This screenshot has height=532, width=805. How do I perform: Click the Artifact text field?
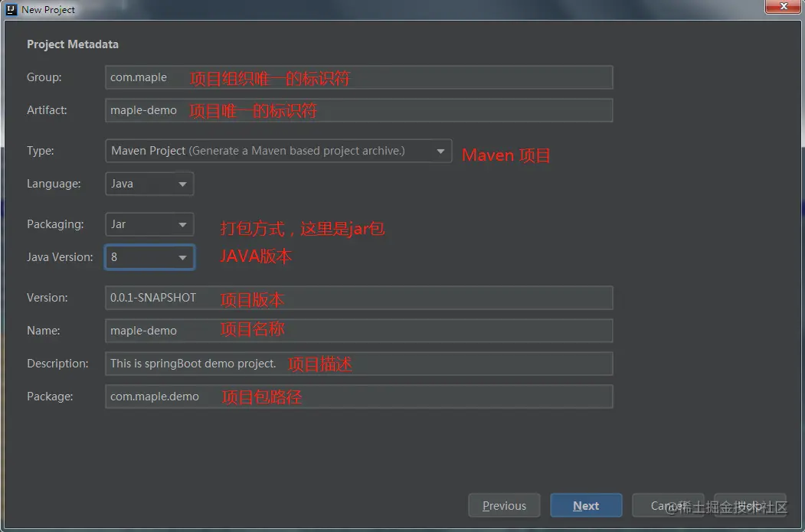click(x=359, y=110)
